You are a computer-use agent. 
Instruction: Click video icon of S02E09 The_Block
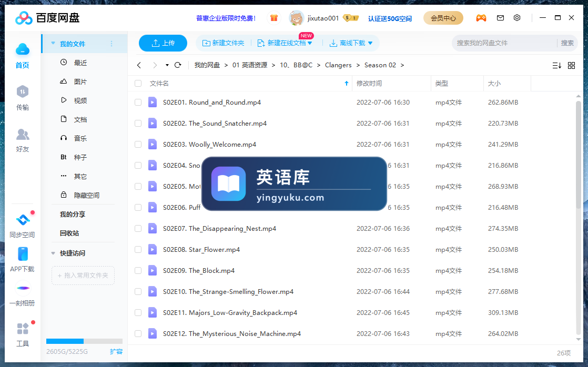[152, 270]
